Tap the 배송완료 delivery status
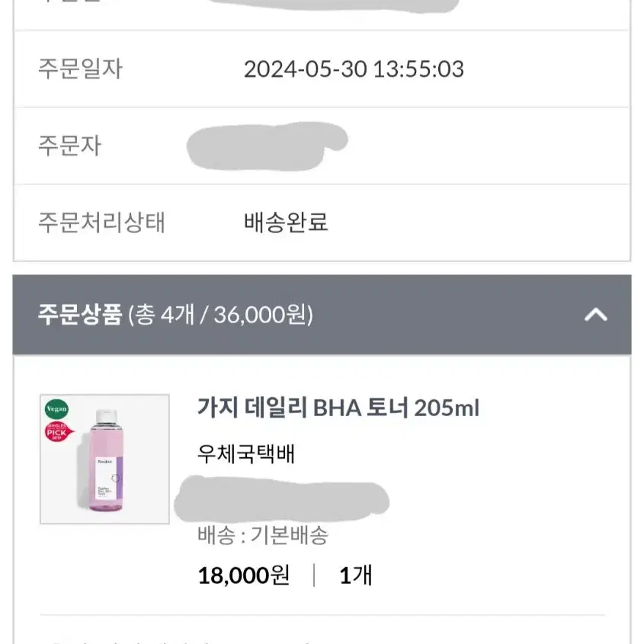The image size is (644, 644). (x=286, y=223)
